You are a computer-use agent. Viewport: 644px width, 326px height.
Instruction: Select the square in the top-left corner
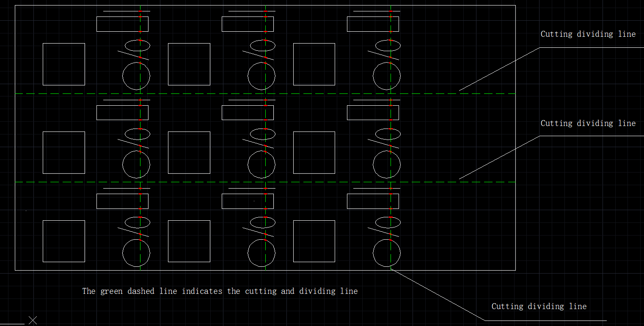[43, 64]
